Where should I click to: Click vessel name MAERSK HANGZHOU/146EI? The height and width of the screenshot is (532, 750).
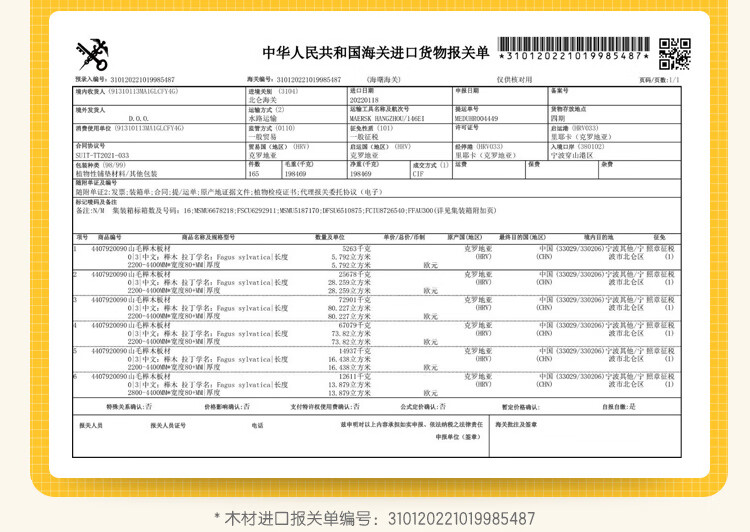coord(386,118)
